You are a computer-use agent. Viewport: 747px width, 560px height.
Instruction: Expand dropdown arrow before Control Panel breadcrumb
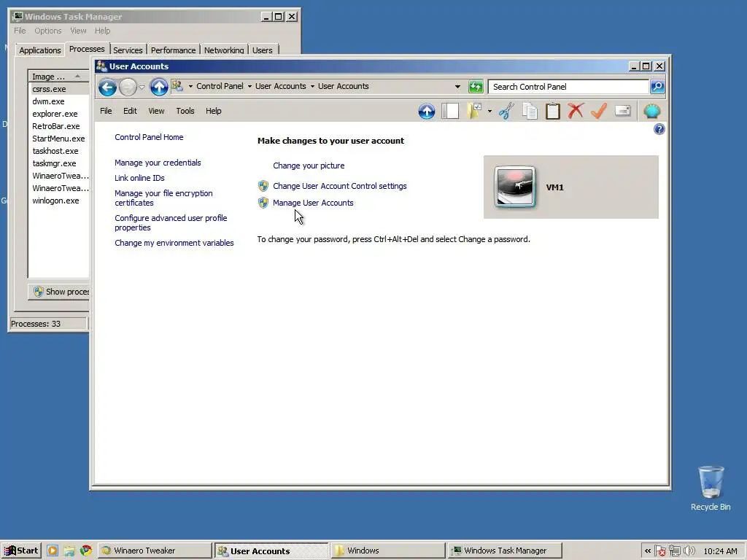(190, 87)
